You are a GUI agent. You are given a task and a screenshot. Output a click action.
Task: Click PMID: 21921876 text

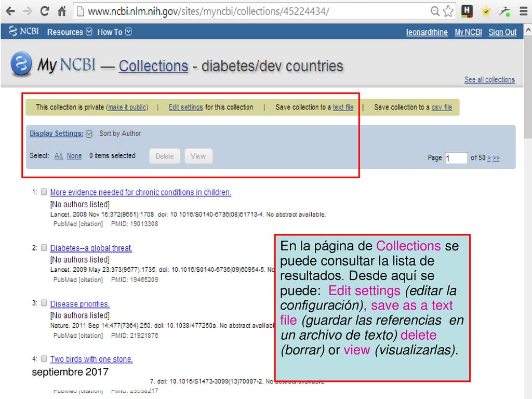point(135,335)
